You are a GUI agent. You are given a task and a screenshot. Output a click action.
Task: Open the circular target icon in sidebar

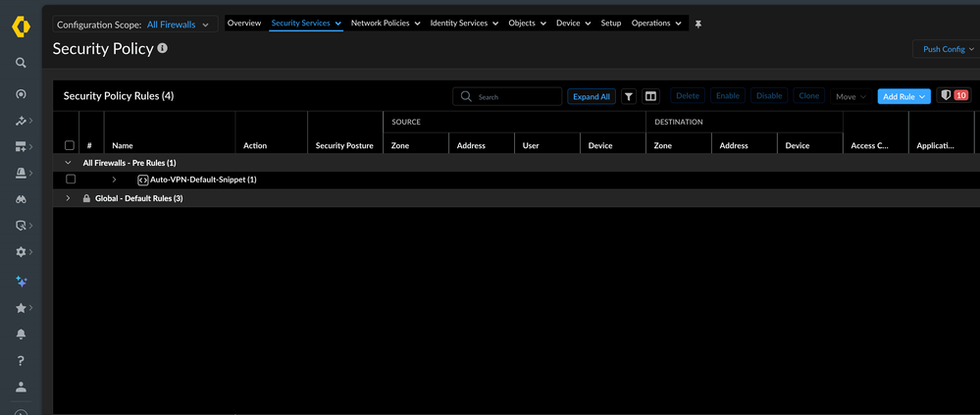[x=21, y=94]
